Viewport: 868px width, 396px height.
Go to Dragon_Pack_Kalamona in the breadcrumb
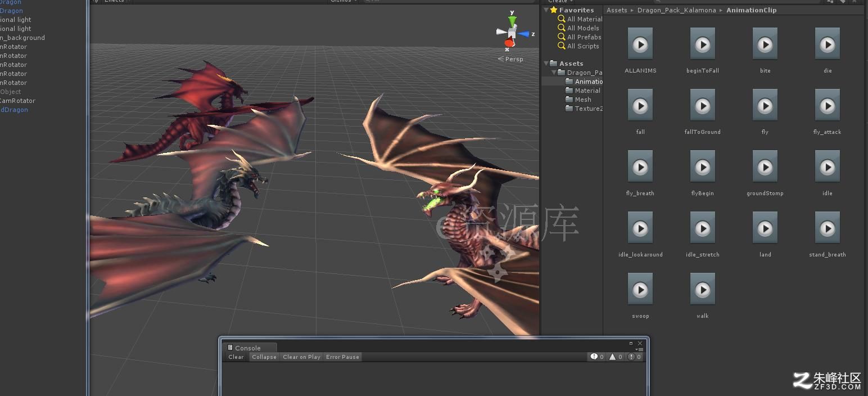click(x=677, y=10)
